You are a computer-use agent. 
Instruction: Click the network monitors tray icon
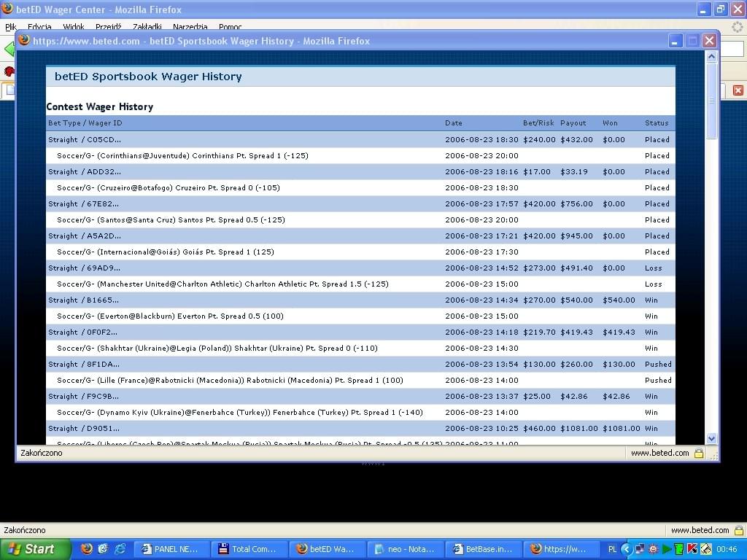coord(640,549)
